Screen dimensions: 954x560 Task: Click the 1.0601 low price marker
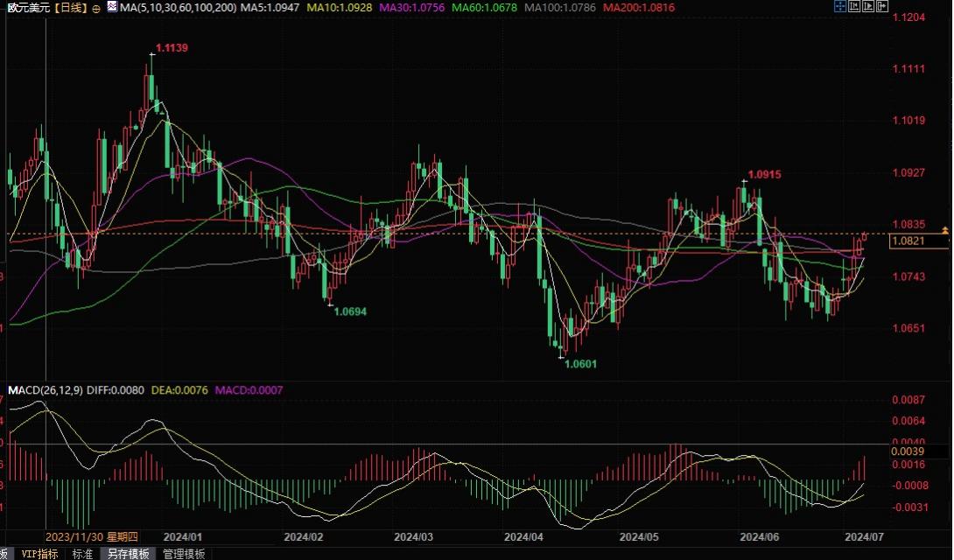[580, 364]
